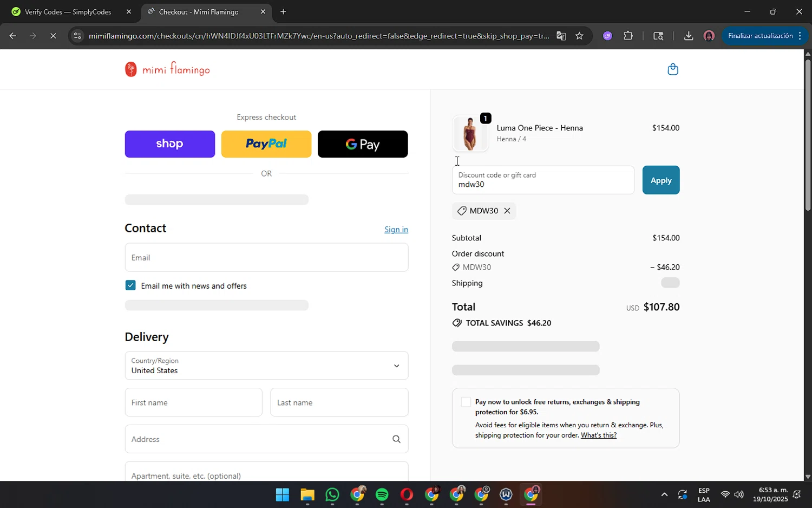The image size is (812, 508).
Task: Open the ESP LAA language indicator
Action: pos(704,495)
